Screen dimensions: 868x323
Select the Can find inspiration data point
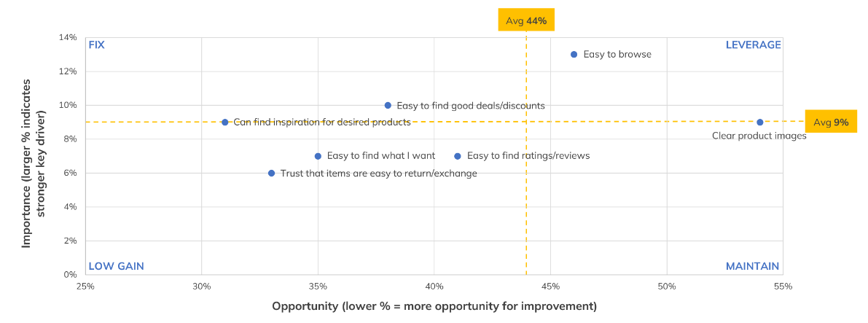tap(225, 122)
